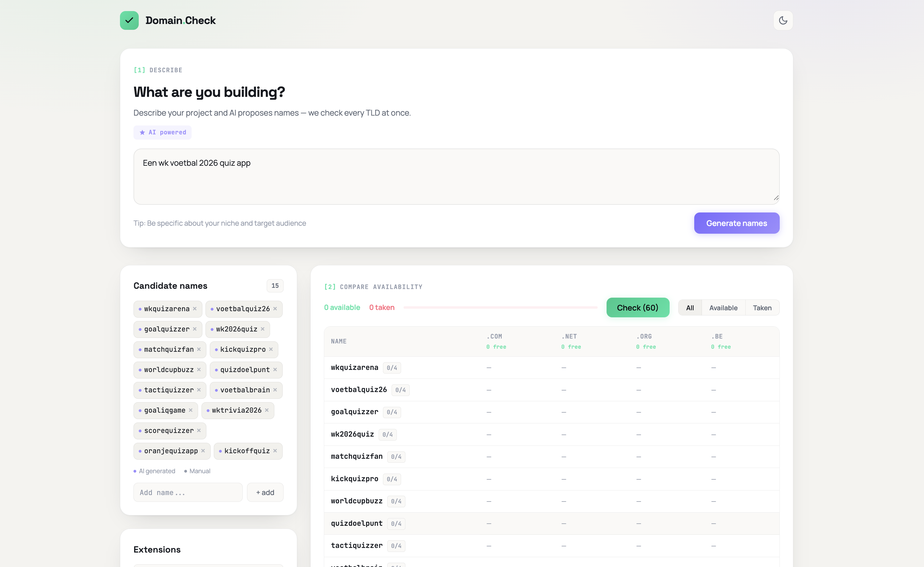Viewport: 924px width, 567px height.
Task: Remove worldcupbuzz chip with its x
Action: (x=199, y=369)
